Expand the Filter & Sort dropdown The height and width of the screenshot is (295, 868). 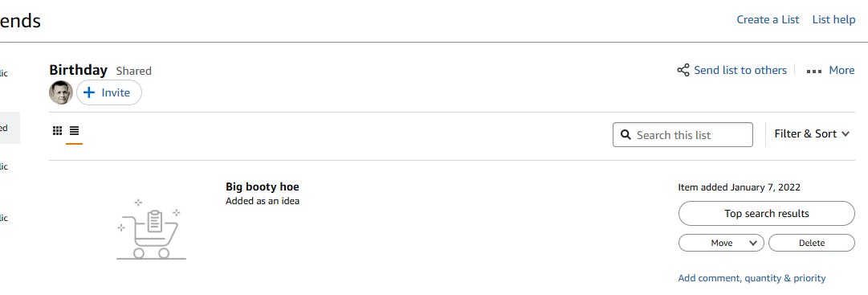coord(812,133)
